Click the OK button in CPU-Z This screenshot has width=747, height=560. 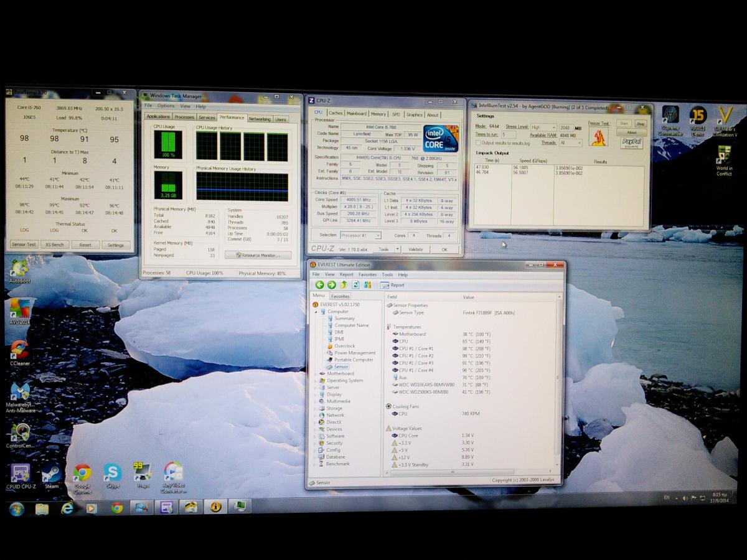444,249
